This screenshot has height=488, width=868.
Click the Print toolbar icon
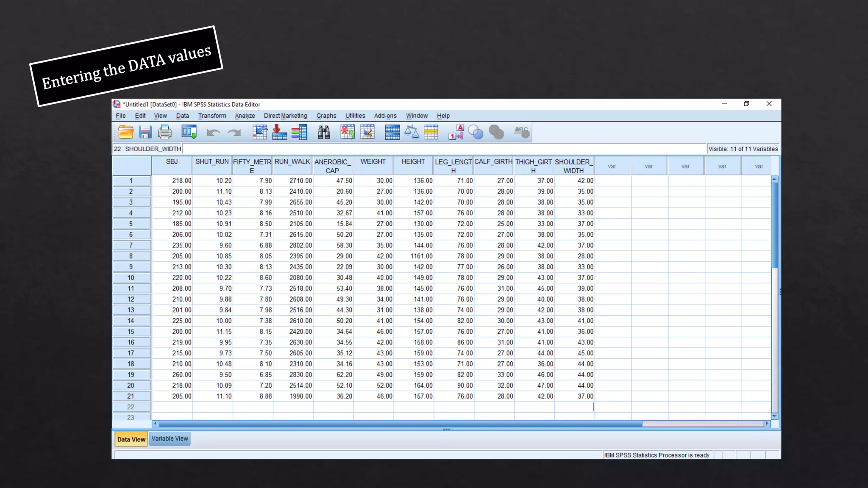coord(164,133)
